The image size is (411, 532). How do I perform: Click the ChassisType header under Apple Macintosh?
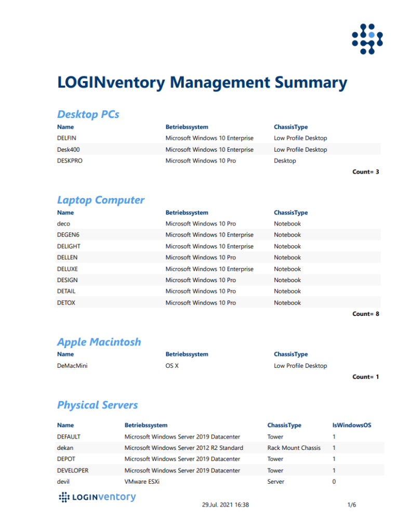(290, 354)
